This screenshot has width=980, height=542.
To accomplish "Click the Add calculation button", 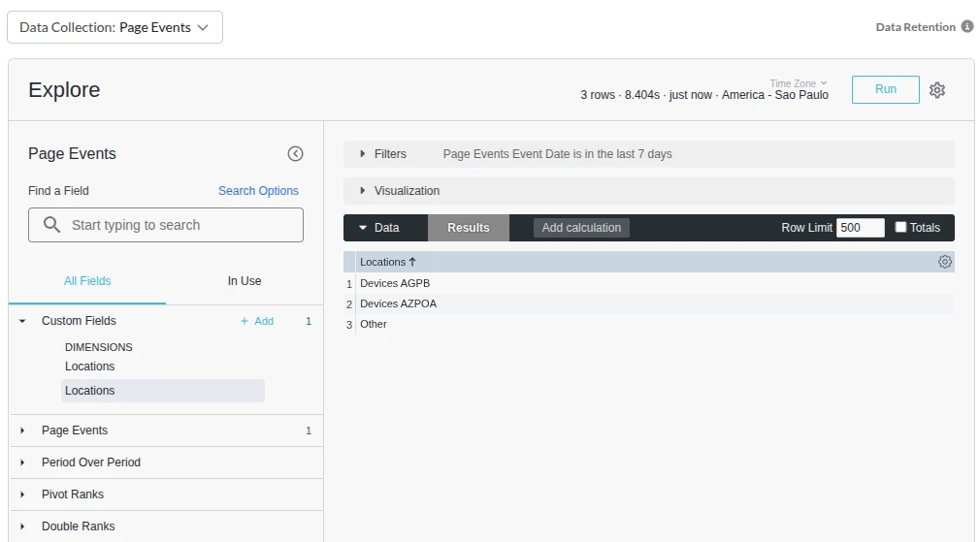I will [x=581, y=228].
